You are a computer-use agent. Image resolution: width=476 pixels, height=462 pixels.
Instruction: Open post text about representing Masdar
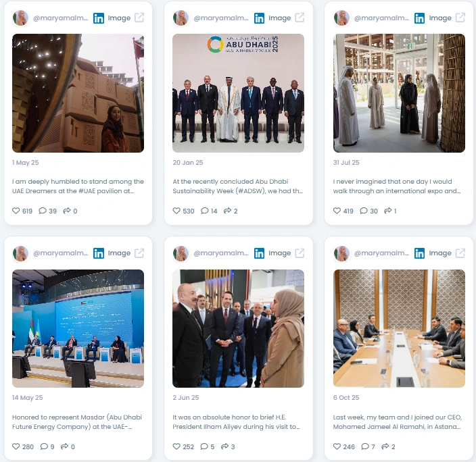tap(77, 422)
